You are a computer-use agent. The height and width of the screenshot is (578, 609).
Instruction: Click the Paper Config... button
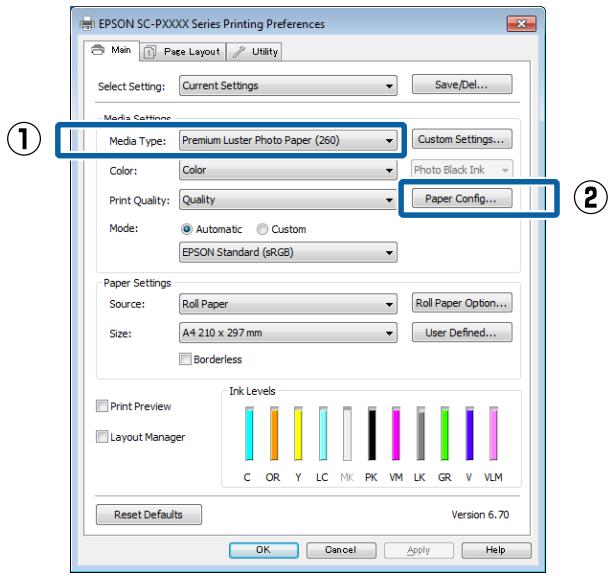(x=462, y=198)
